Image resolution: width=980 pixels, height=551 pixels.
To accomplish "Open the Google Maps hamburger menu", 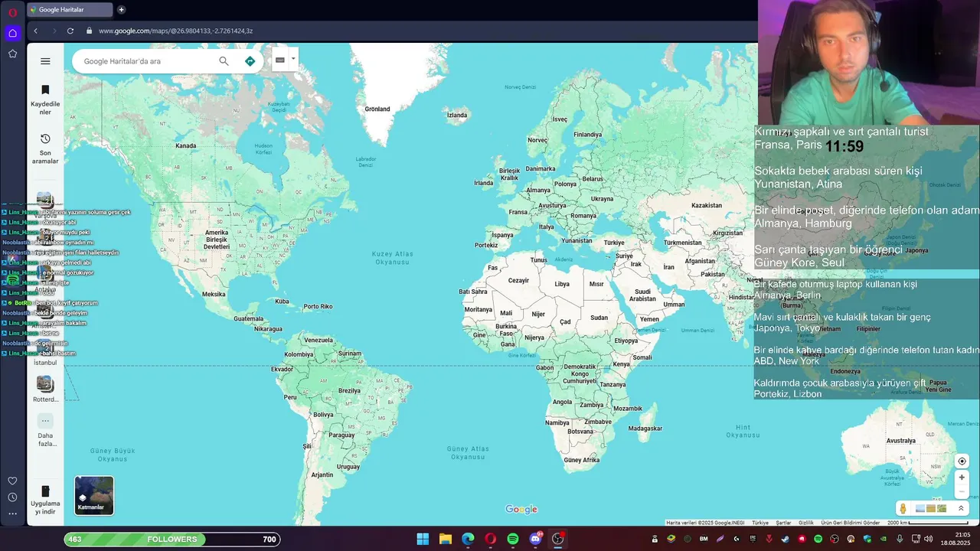I will [45, 61].
